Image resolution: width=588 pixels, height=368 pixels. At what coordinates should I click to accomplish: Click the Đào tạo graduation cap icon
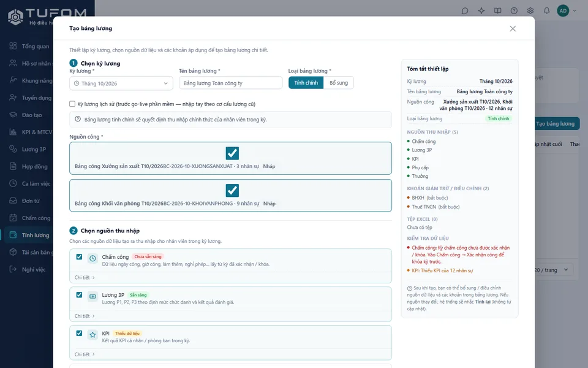13,115
